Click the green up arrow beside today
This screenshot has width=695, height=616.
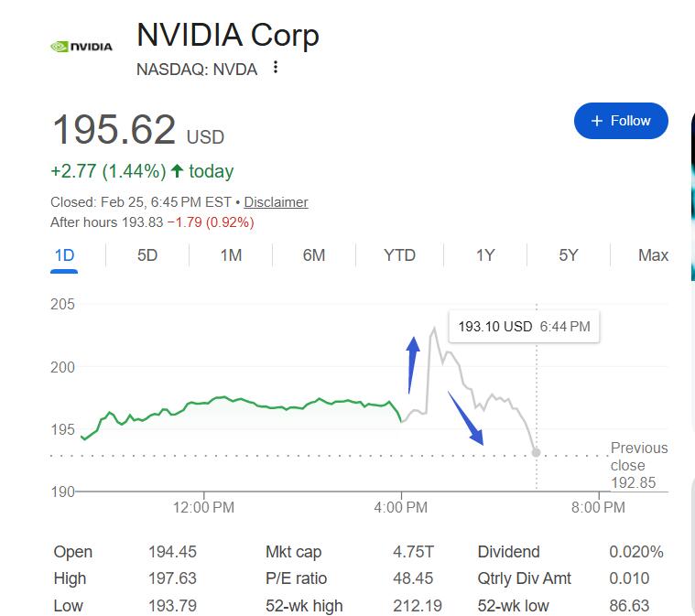tap(177, 171)
